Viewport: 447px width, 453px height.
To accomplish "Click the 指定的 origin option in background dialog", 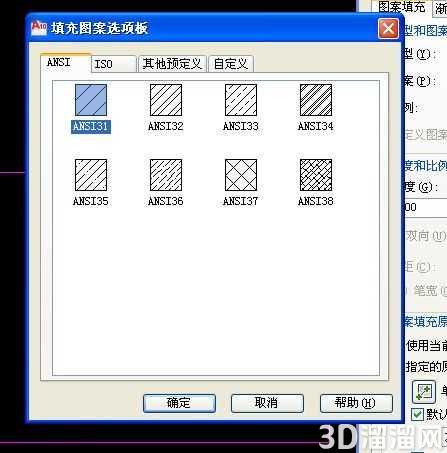I will click(426, 367).
